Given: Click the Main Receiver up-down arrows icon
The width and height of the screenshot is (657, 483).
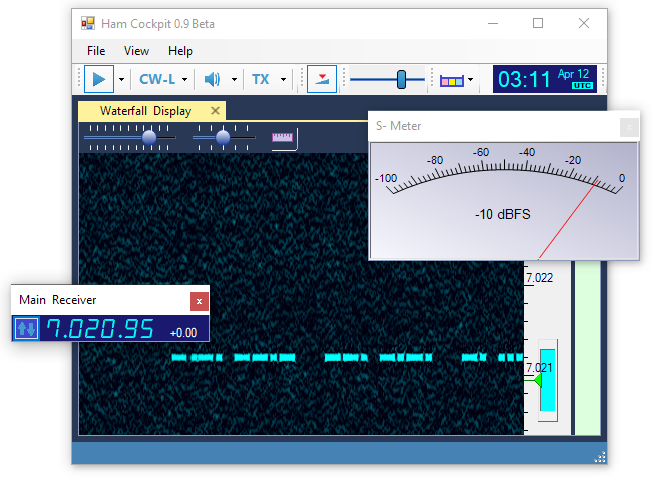Looking at the screenshot, I should (x=26, y=328).
